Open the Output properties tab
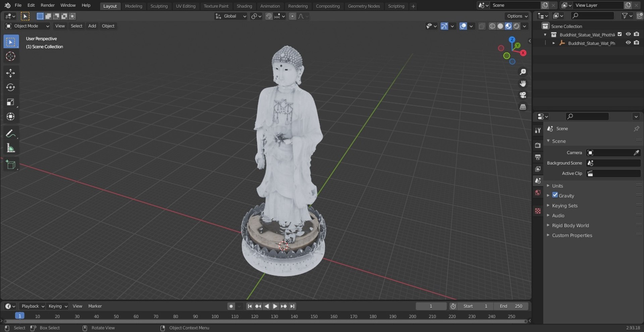 (x=538, y=157)
